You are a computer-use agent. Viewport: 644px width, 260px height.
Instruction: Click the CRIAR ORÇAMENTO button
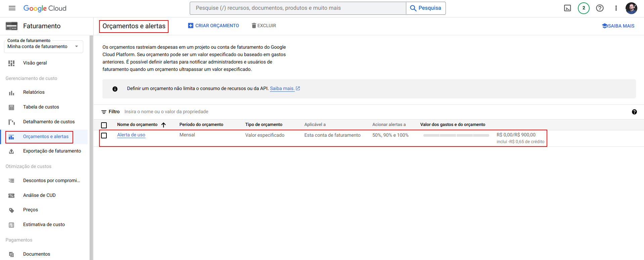214,26
